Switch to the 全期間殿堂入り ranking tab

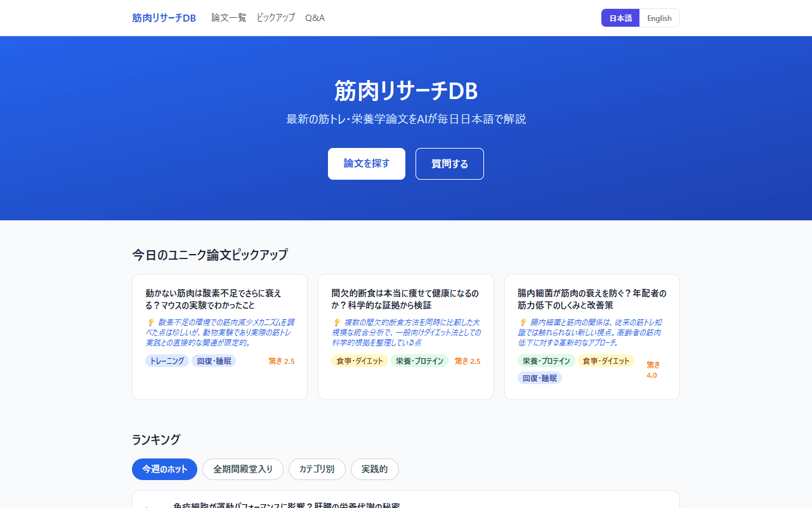click(243, 469)
